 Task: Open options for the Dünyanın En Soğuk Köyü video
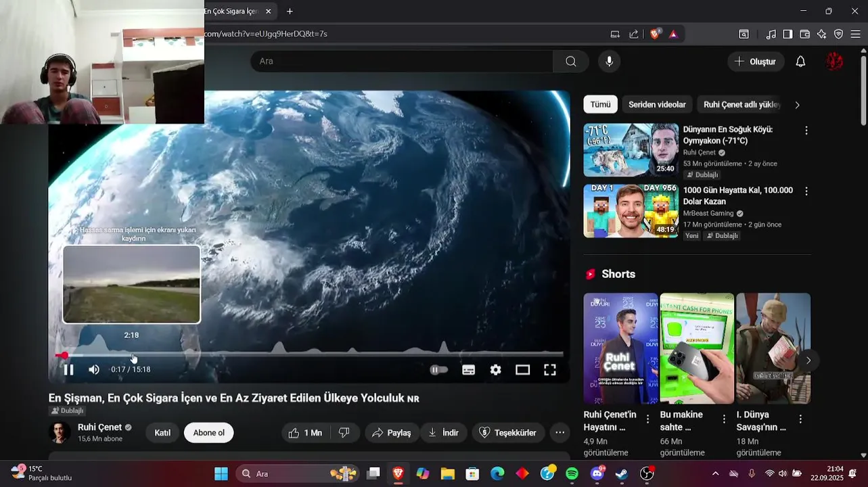pyautogui.click(x=806, y=130)
